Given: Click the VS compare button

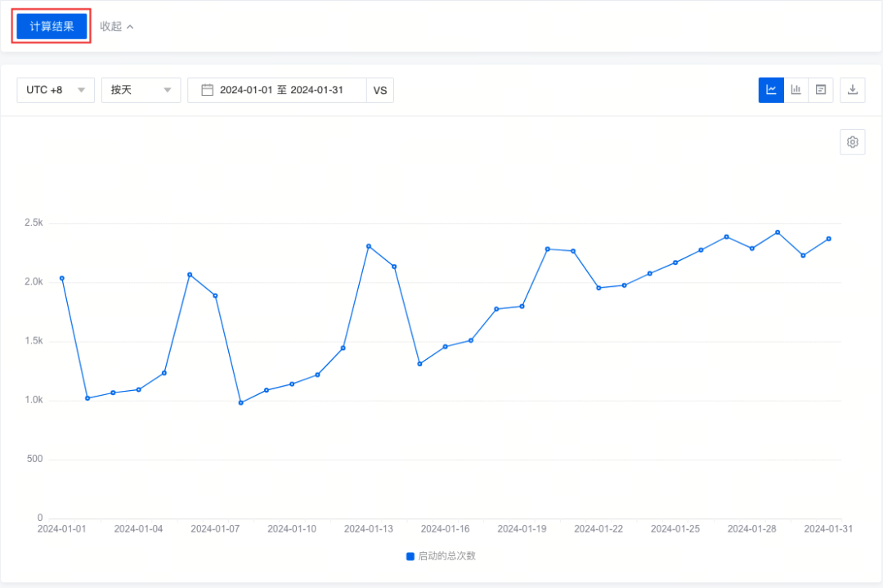Looking at the screenshot, I should pyautogui.click(x=380, y=90).
